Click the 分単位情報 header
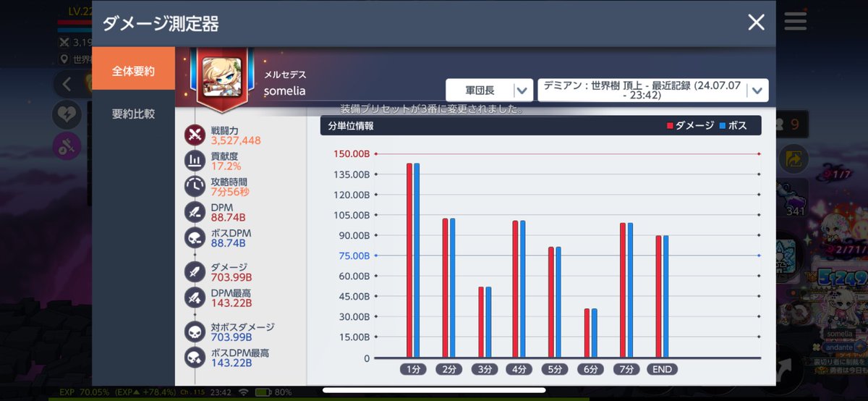This screenshot has height=401, width=868. coord(351,126)
